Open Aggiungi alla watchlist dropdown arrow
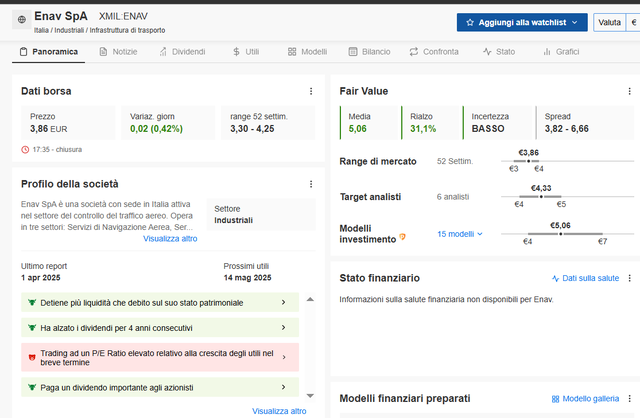 [575, 22]
